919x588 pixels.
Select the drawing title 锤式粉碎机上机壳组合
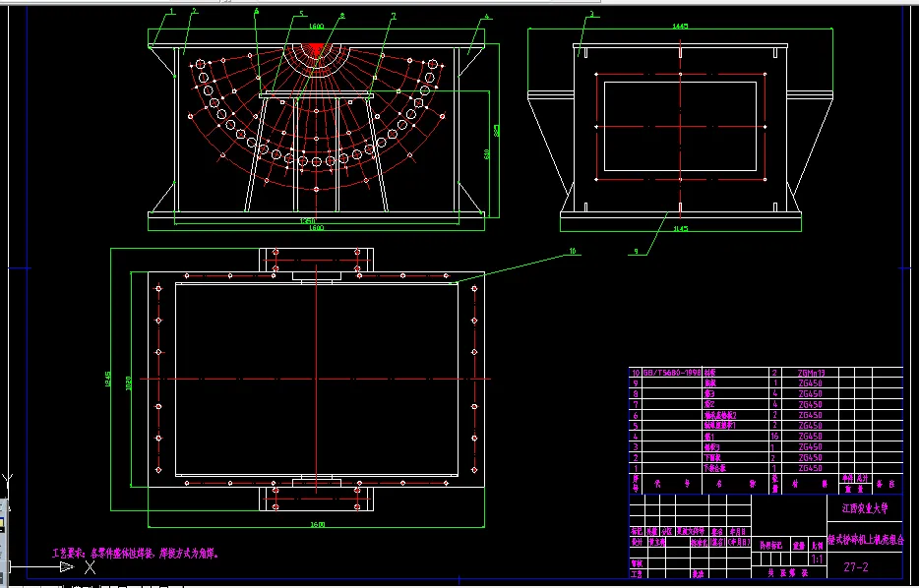[866, 540]
